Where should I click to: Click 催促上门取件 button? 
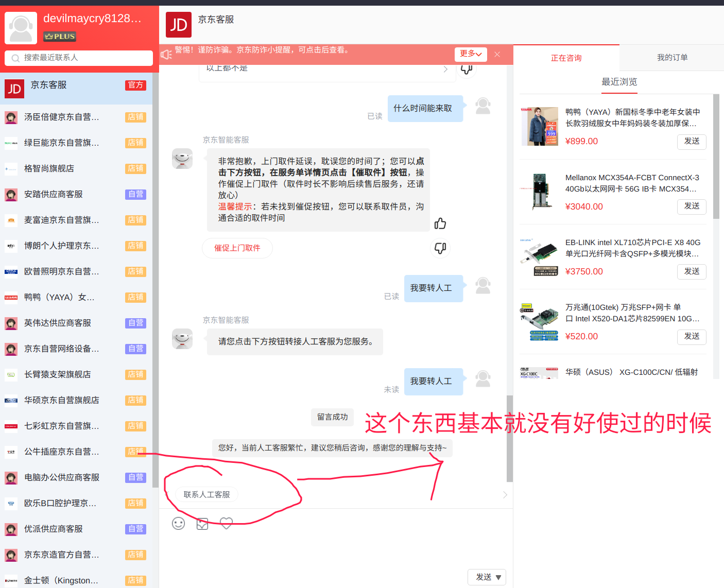tap(237, 248)
